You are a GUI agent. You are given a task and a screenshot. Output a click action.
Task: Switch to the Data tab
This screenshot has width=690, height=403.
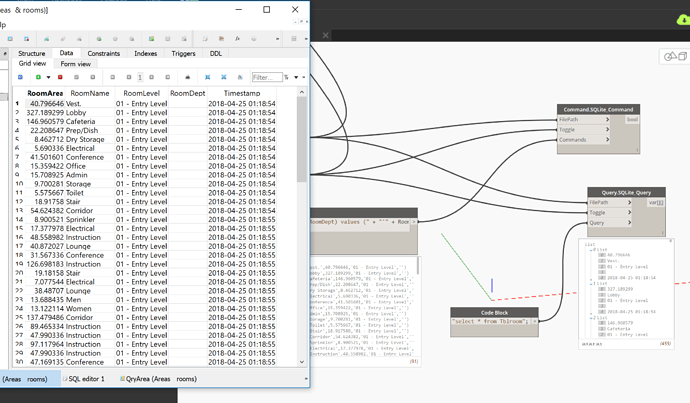click(x=66, y=53)
